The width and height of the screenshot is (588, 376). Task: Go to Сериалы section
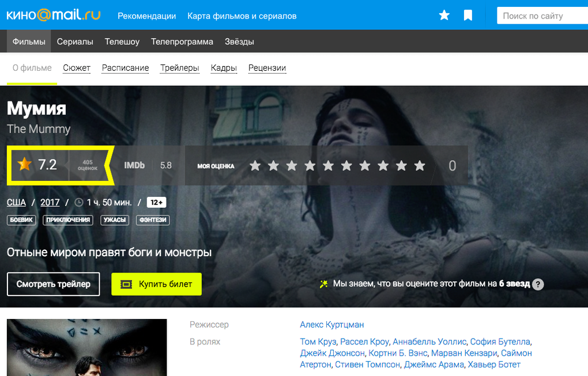(75, 41)
